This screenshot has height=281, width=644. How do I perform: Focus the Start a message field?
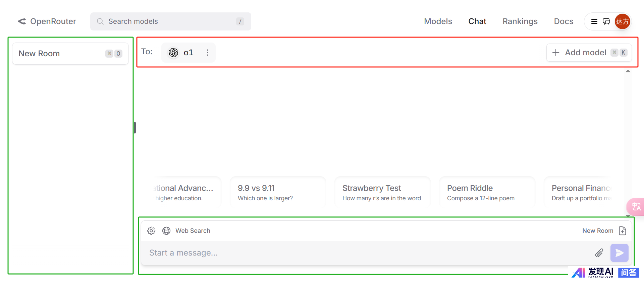[x=369, y=253]
